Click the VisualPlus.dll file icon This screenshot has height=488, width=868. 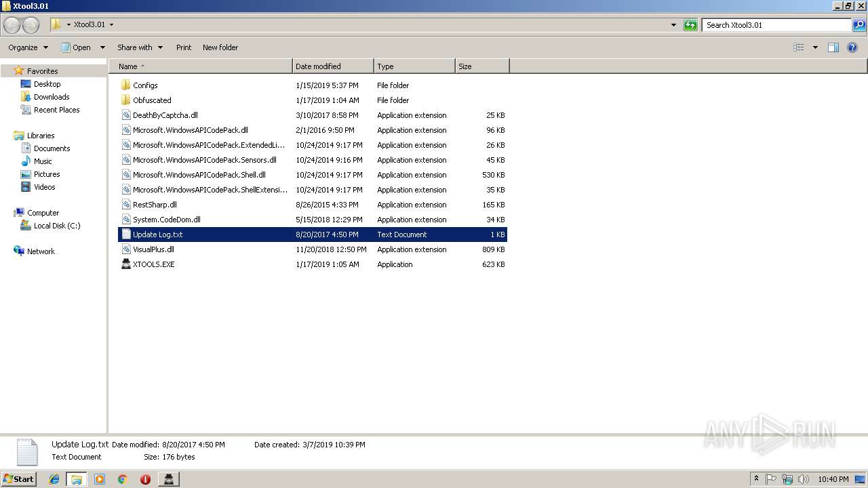coord(125,249)
